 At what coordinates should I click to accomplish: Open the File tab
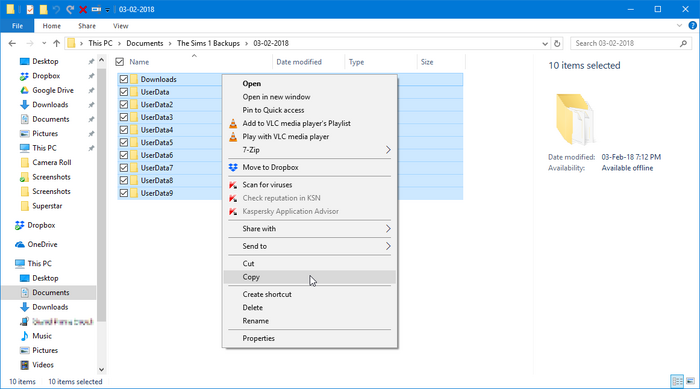(x=17, y=26)
